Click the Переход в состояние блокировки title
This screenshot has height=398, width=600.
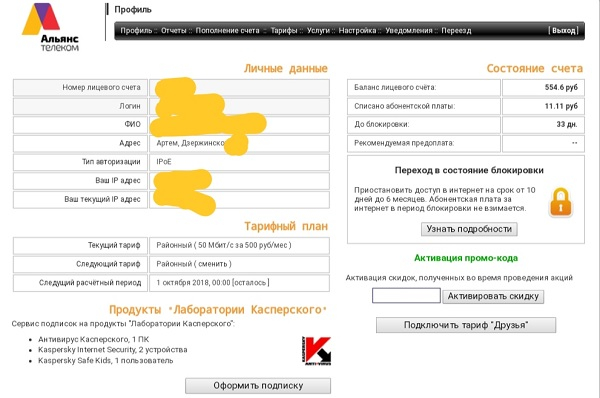click(x=469, y=170)
